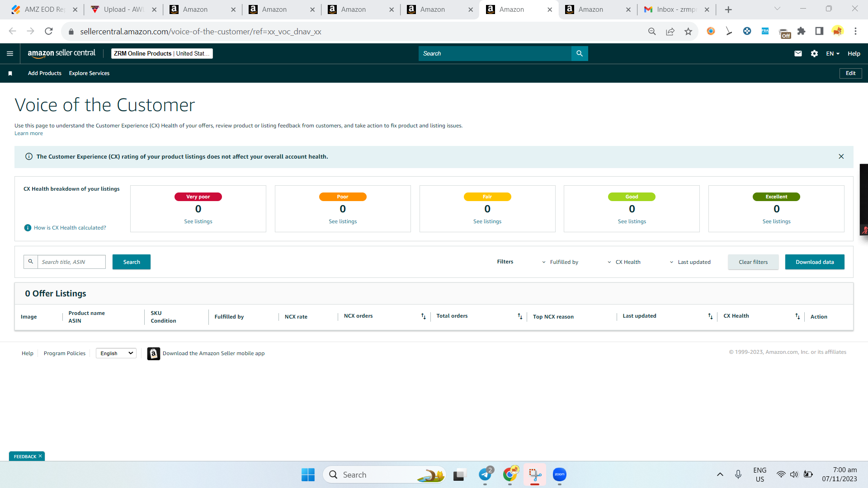868x488 pixels.
Task: Open the EN language dropdown
Action: [833, 53]
